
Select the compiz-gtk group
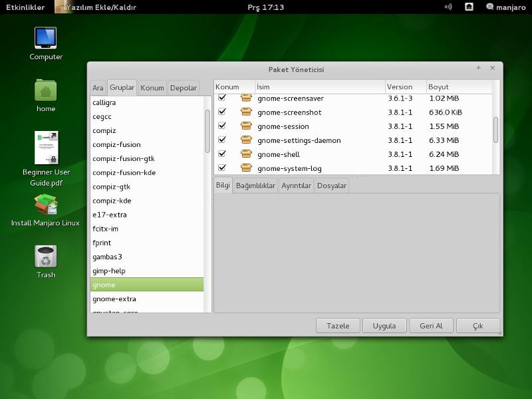[147, 187]
